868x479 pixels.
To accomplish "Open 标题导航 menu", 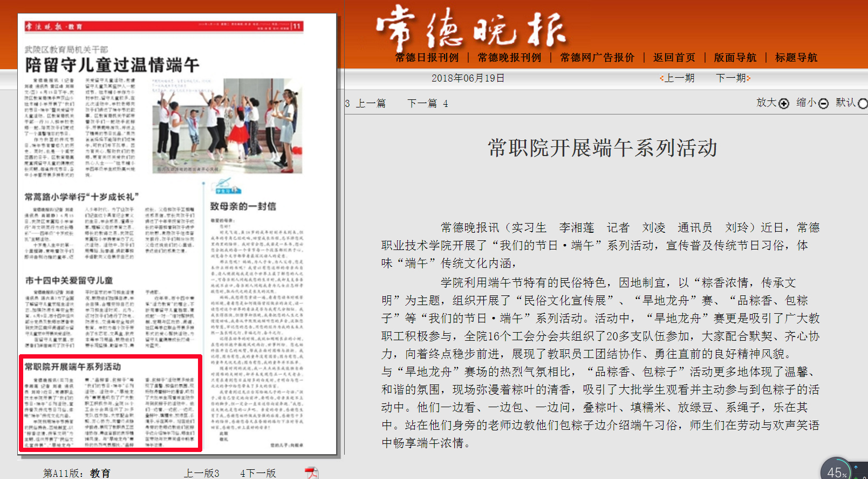I will [x=796, y=57].
